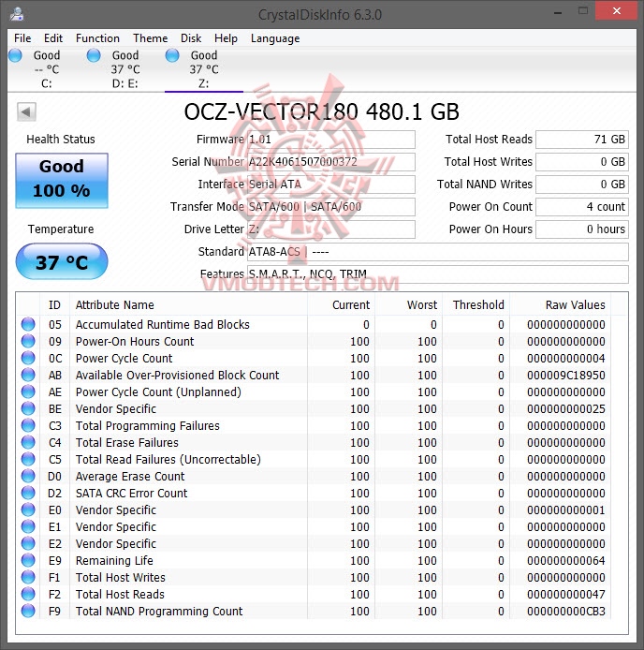Click the 37 °C temperature button

click(x=62, y=261)
